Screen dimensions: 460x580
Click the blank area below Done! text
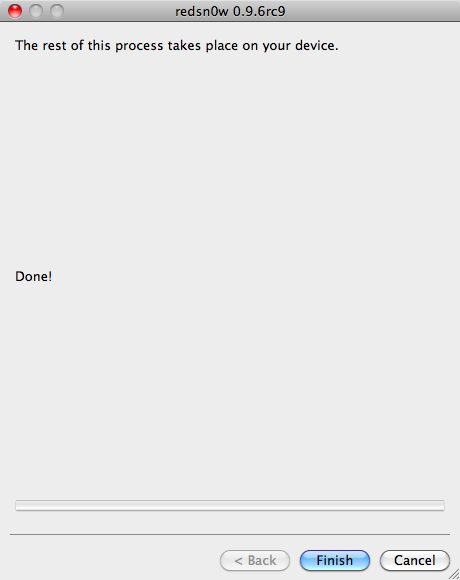click(230, 388)
